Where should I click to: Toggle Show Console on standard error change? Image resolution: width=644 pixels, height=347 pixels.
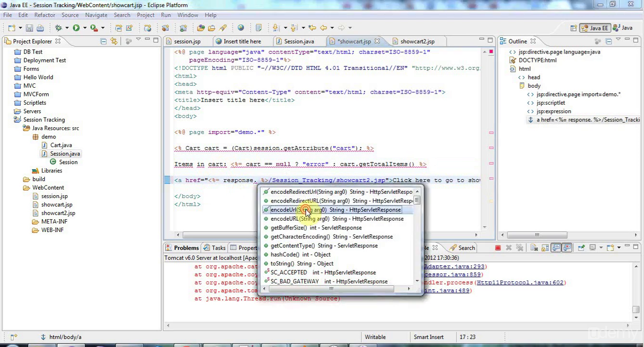click(567, 248)
